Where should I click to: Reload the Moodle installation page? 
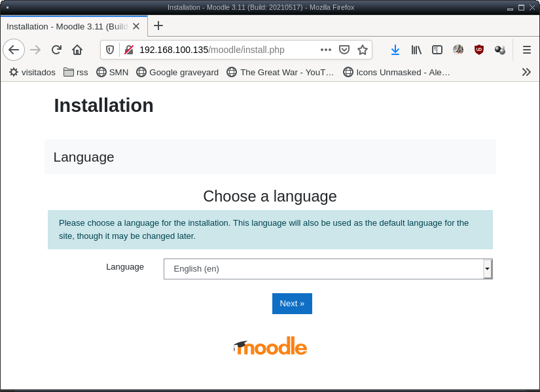[56, 50]
